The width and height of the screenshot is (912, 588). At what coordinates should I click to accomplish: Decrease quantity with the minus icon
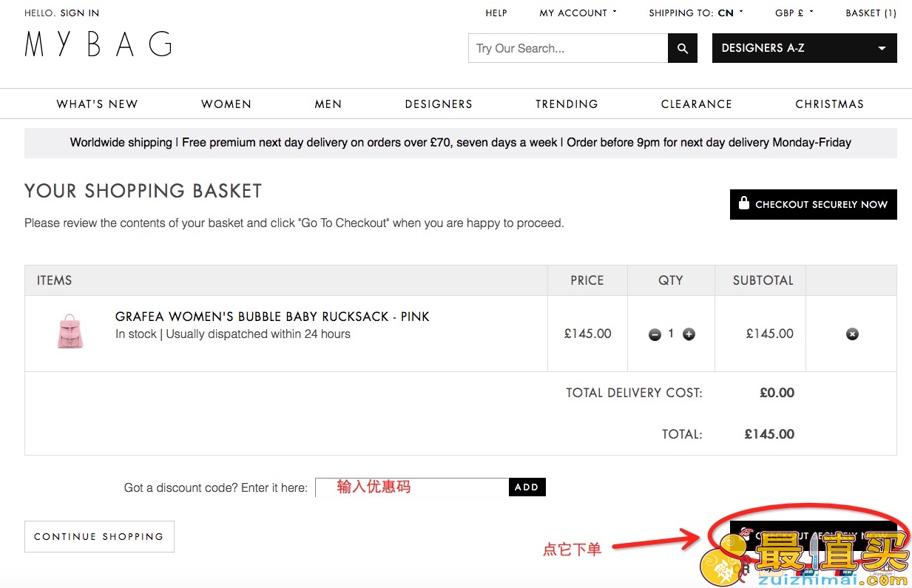pyautogui.click(x=655, y=334)
